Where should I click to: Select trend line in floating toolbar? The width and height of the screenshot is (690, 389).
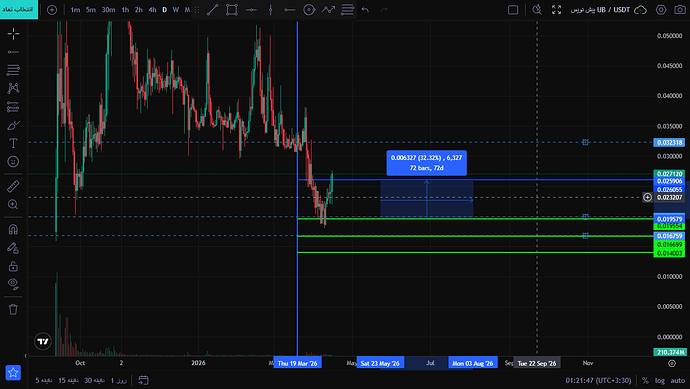click(x=213, y=10)
